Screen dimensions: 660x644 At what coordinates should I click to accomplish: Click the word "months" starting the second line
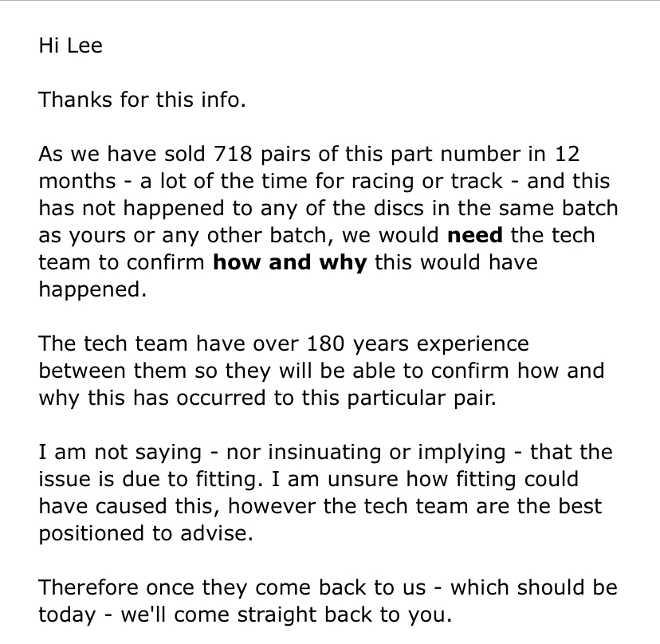pyautogui.click(x=78, y=181)
